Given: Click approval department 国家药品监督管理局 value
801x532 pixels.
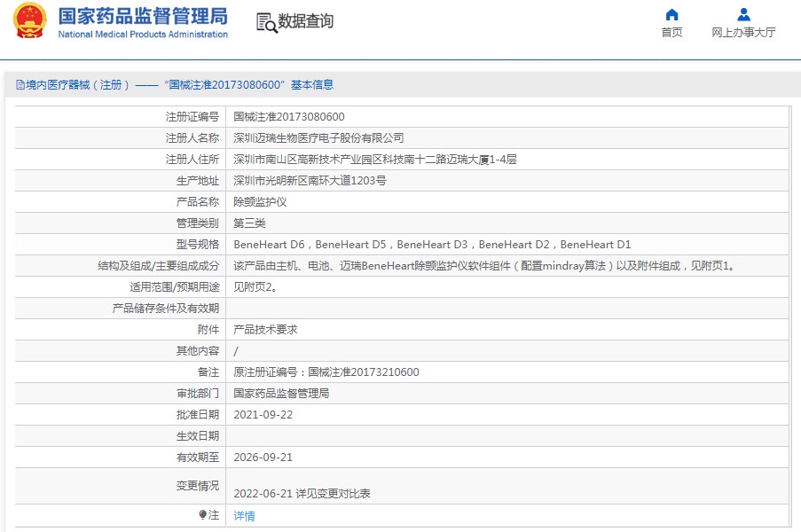Looking at the screenshot, I should (281, 394).
